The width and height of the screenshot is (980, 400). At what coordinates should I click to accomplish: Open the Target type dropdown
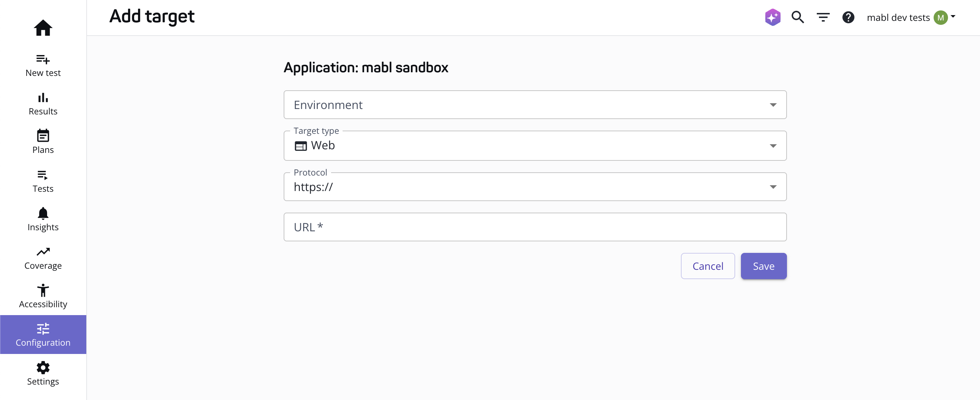coord(773,146)
